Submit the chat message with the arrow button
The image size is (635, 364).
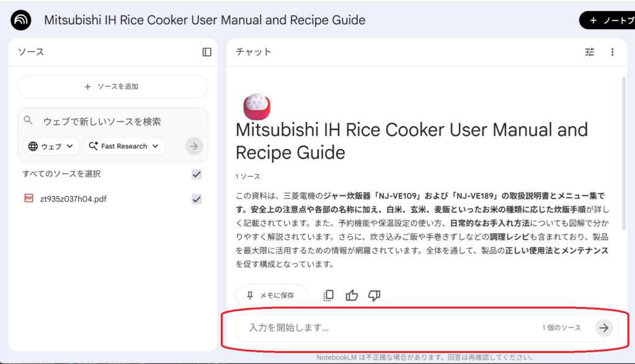(x=604, y=327)
